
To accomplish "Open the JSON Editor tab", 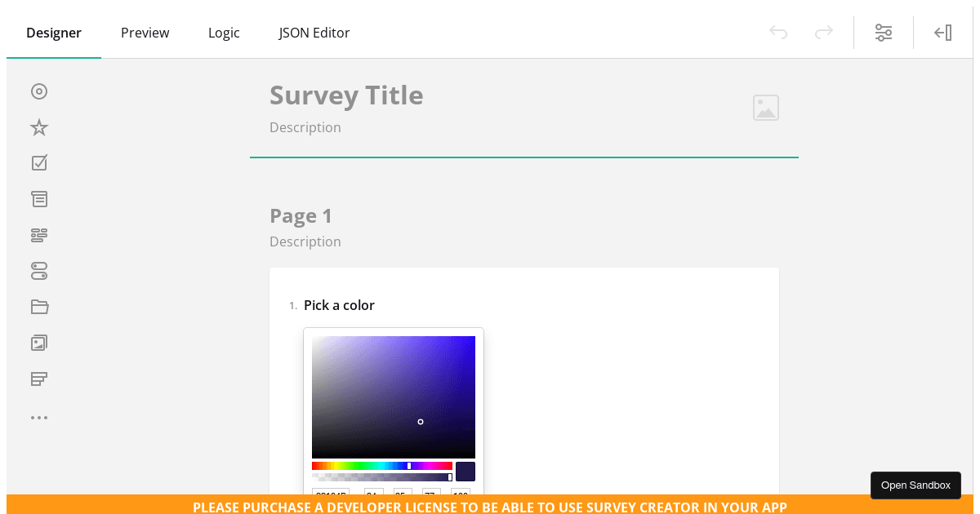I will coord(314,33).
